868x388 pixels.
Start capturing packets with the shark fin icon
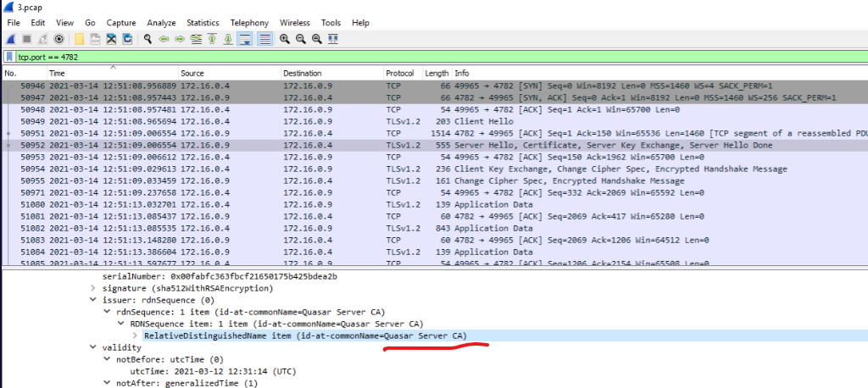(x=10, y=39)
